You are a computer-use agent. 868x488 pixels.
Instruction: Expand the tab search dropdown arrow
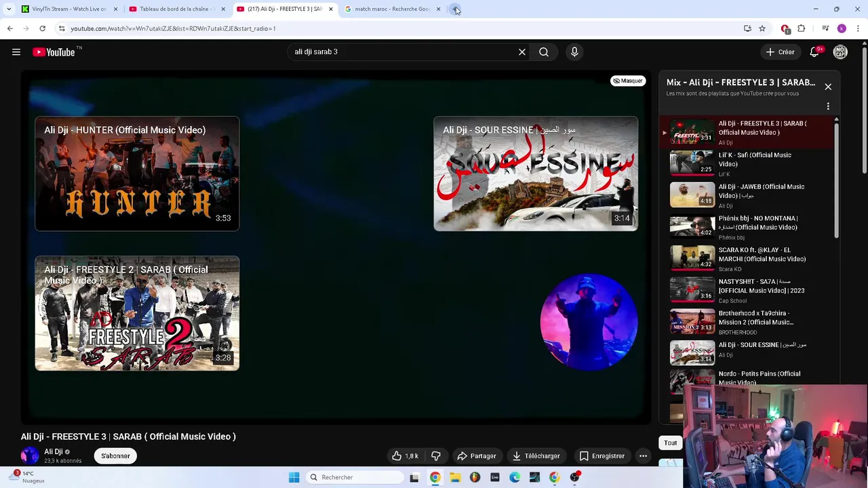click(x=8, y=9)
